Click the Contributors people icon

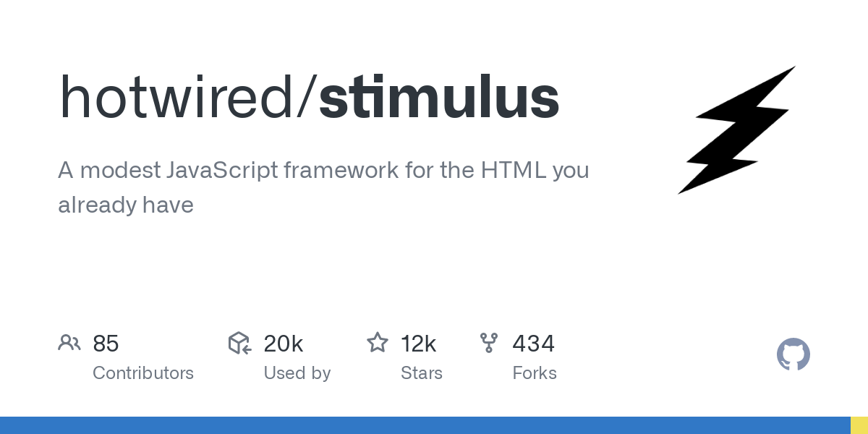[x=69, y=343]
